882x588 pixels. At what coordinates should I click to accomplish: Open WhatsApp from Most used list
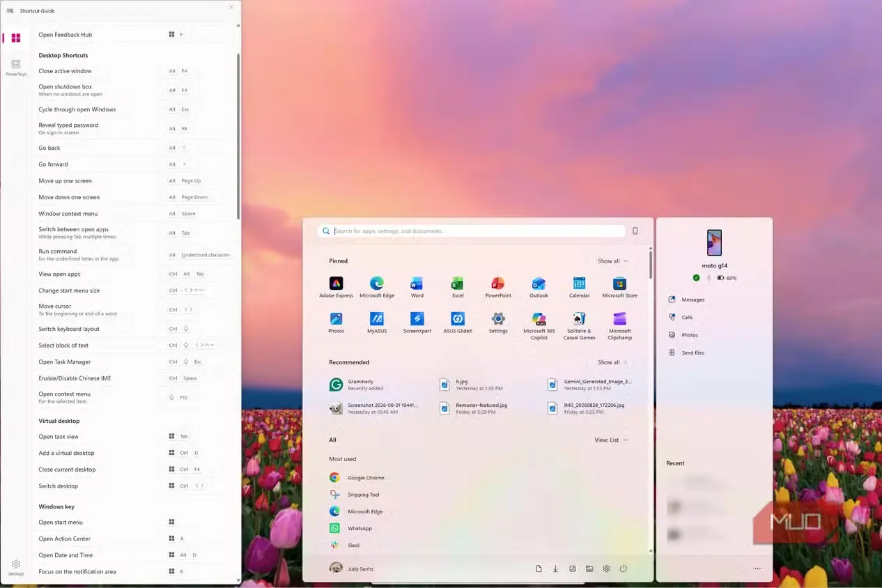tap(351, 528)
